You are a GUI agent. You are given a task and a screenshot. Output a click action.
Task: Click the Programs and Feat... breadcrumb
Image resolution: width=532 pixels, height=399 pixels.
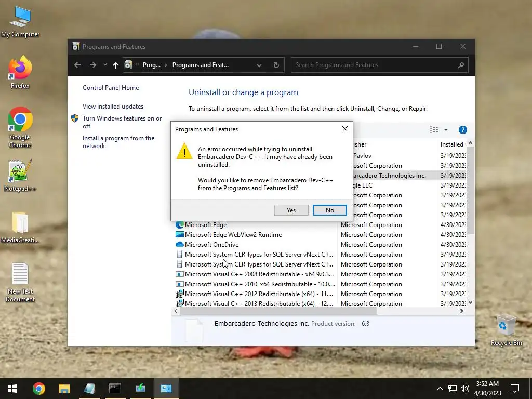point(200,65)
